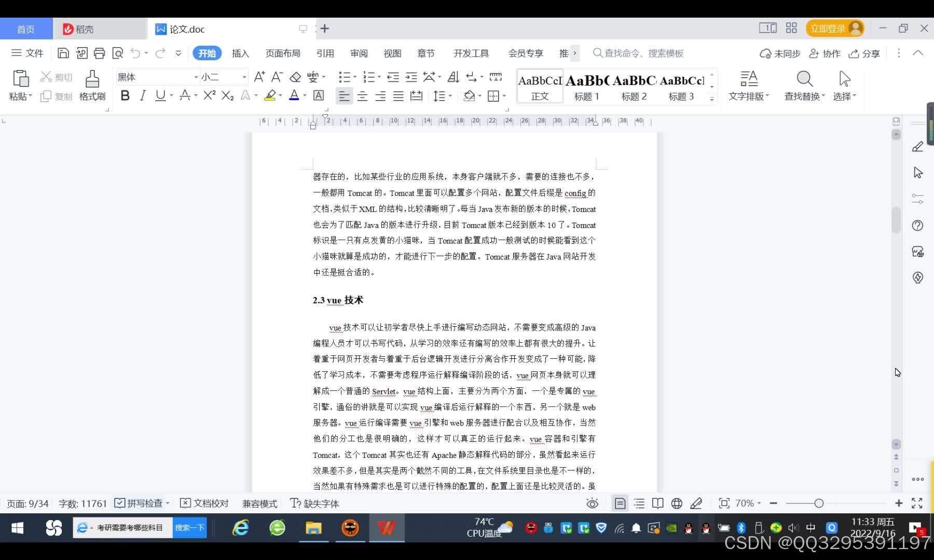Click the vertical scrollbar thumb
The height and width of the screenshot is (560, 934).
(896, 220)
